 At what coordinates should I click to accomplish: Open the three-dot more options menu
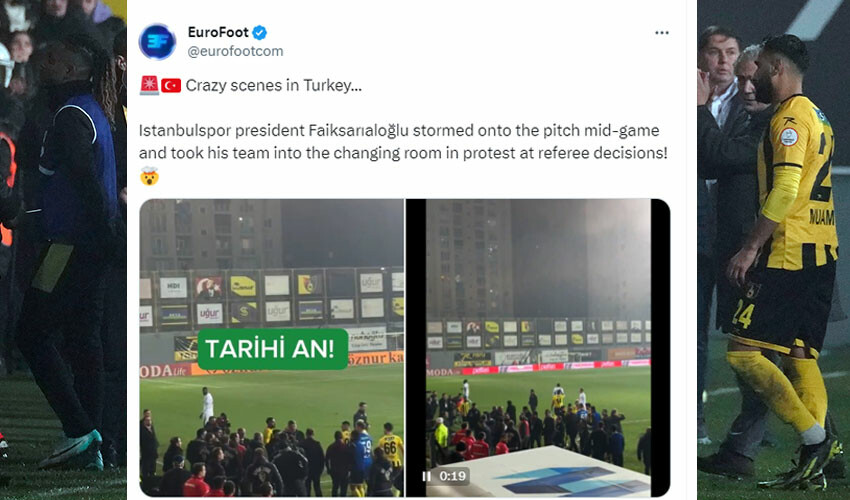[661, 33]
